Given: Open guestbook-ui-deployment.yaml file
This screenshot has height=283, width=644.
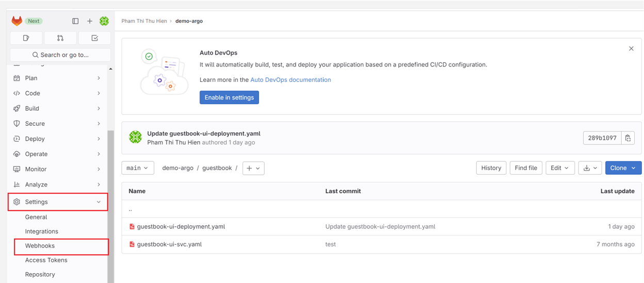Looking at the screenshot, I should tap(181, 227).
